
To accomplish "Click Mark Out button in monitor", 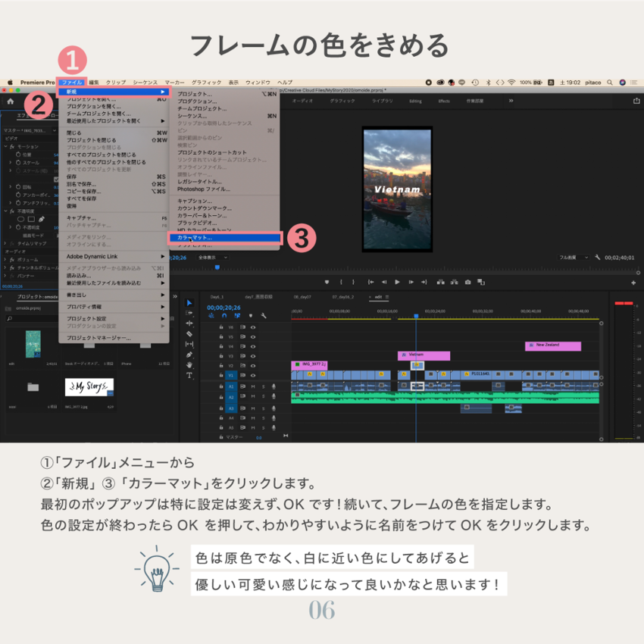I will tap(353, 282).
